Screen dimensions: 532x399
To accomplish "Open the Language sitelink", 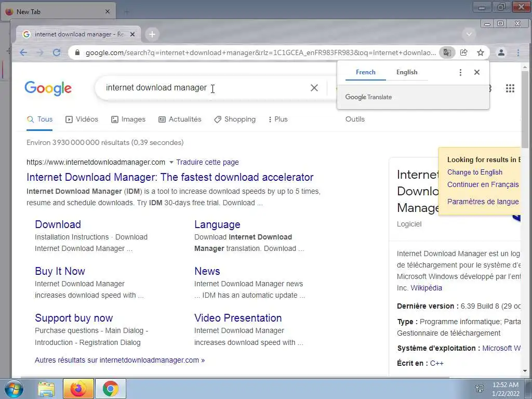I will (x=217, y=224).
